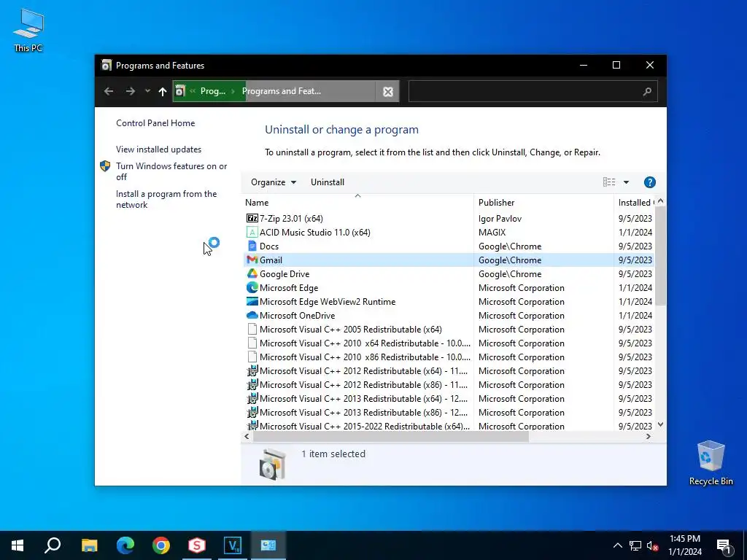
Task: Show hidden system tray icons
Action: 617,545
